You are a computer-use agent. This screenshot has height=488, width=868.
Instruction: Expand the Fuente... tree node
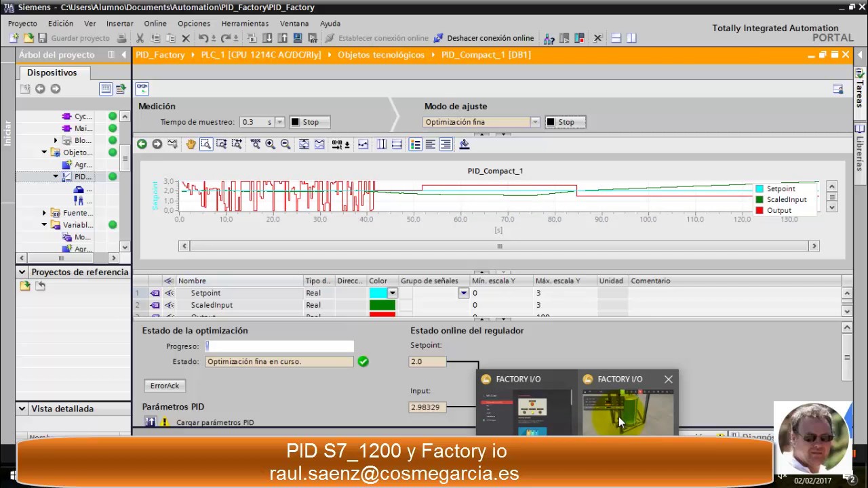(x=44, y=213)
